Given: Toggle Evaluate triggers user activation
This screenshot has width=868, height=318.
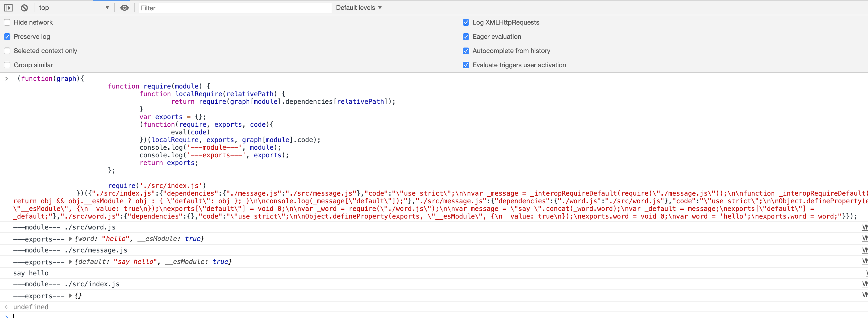Looking at the screenshot, I should pos(466,65).
